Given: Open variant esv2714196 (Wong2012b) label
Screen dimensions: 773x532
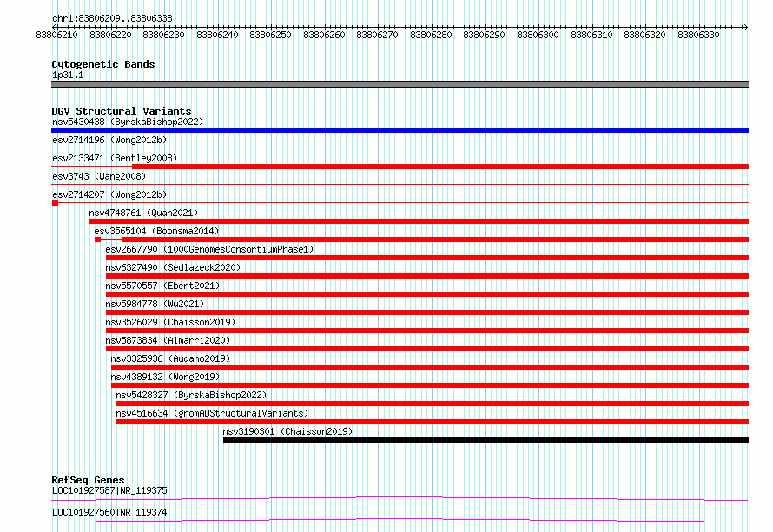Looking at the screenshot, I should pos(109,140).
